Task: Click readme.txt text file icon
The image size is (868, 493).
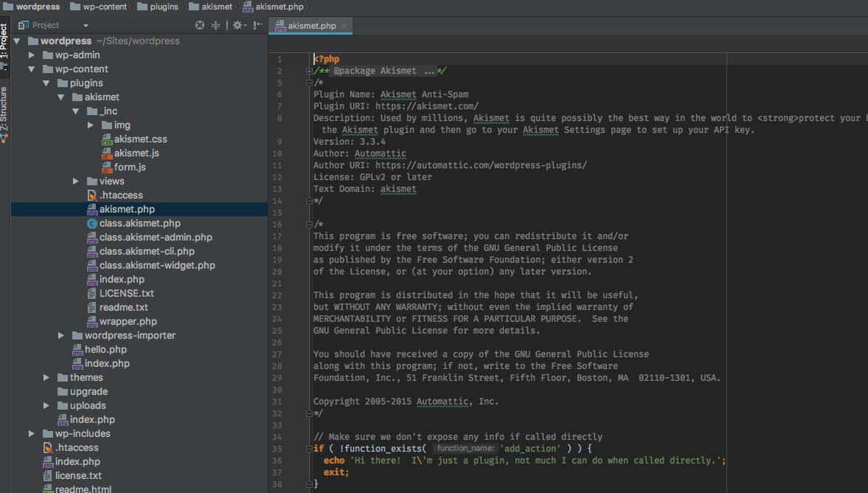Action: tap(92, 308)
